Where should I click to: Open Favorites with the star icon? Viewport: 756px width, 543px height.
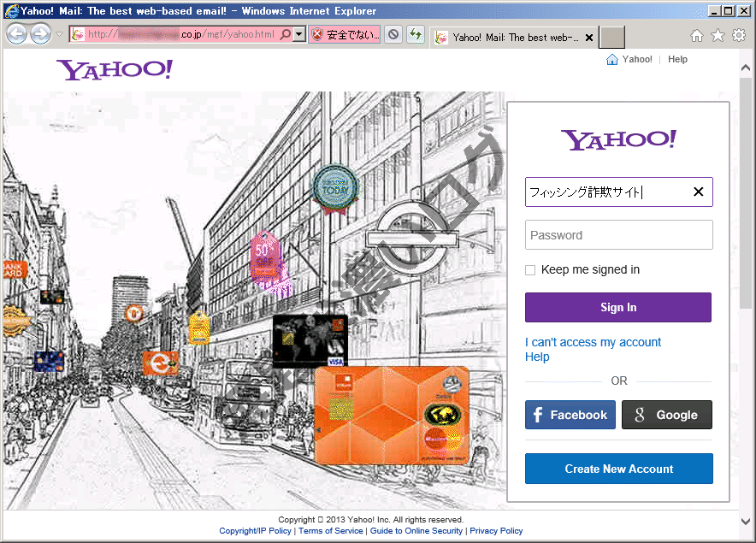click(718, 35)
